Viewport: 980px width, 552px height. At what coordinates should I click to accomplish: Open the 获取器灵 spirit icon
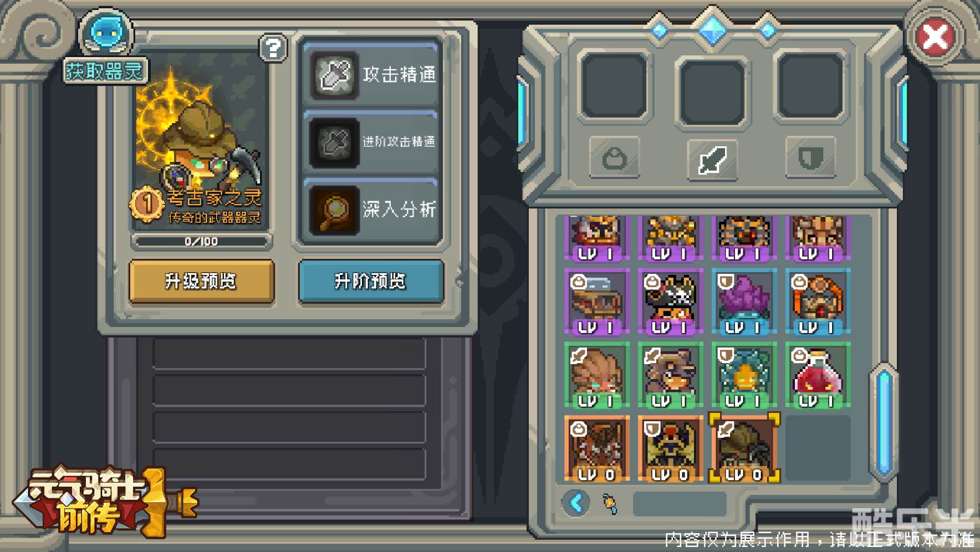[104, 33]
